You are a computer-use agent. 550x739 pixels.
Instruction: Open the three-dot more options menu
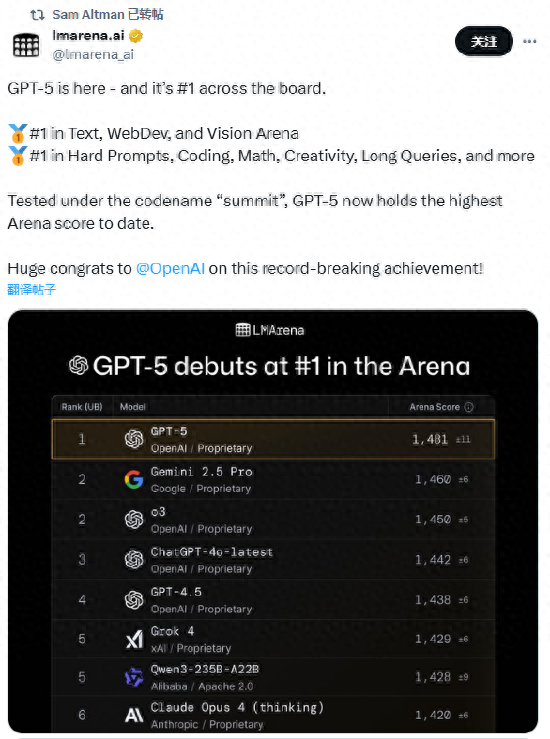(530, 41)
